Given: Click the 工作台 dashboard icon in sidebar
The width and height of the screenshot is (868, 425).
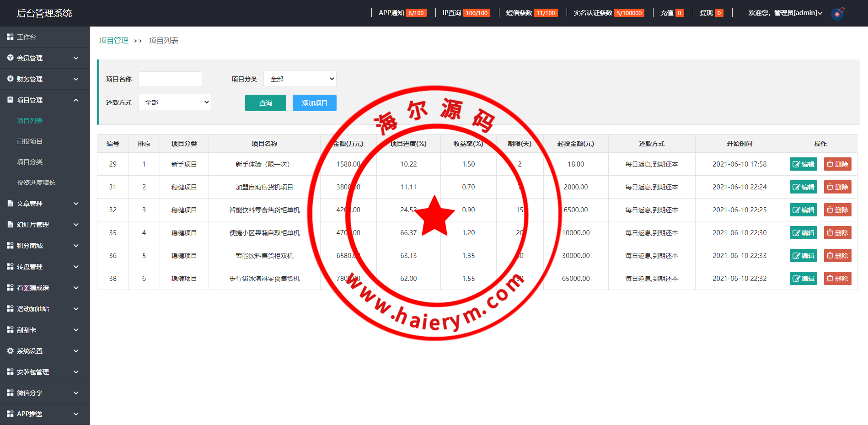Looking at the screenshot, I should tap(10, 37).
